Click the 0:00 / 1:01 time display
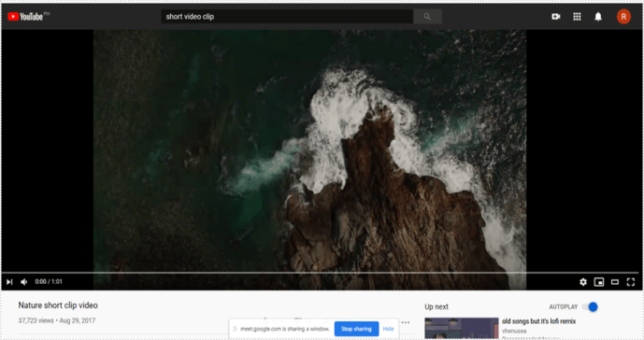The image size is (644, 340). coord(49,282)
